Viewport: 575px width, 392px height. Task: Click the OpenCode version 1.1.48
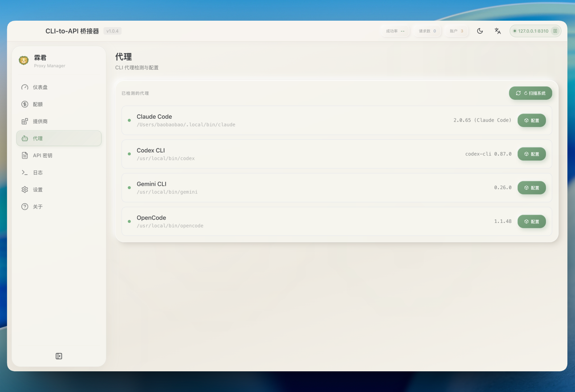pyautogui.click(x=503, y=221)
